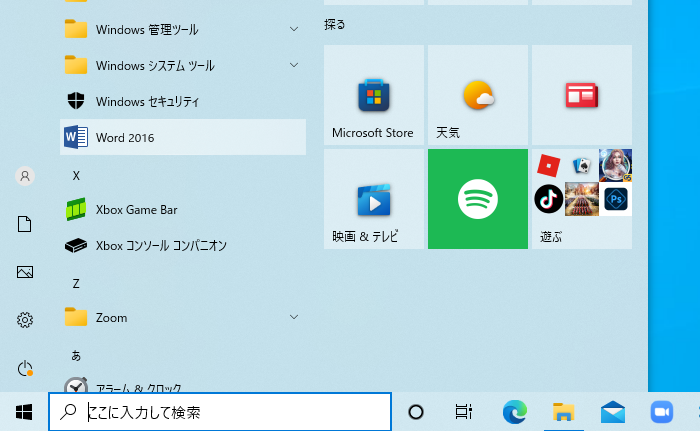The image size is (700, 431).
Task: Open the Windows 管理ツール folder
Action: [x=183, y=29]
